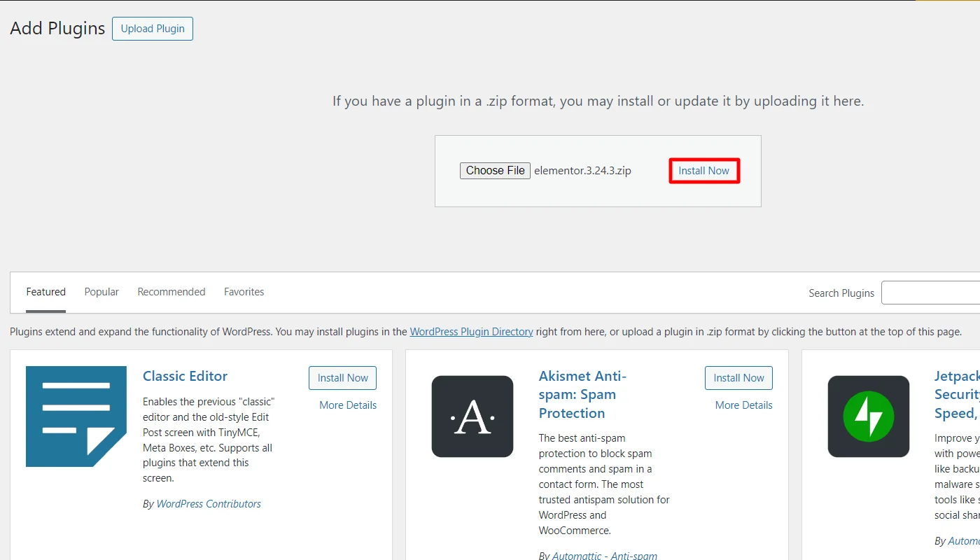Open the Automattic - Anti-spam author link
Viewport: 980px width, 560px height.
pos(604,555)
